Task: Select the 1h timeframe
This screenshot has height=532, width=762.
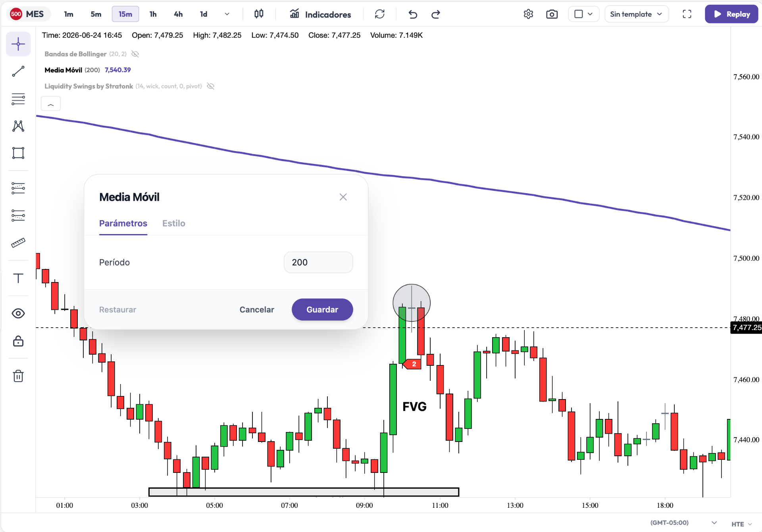Action: (x=153, y=14)
